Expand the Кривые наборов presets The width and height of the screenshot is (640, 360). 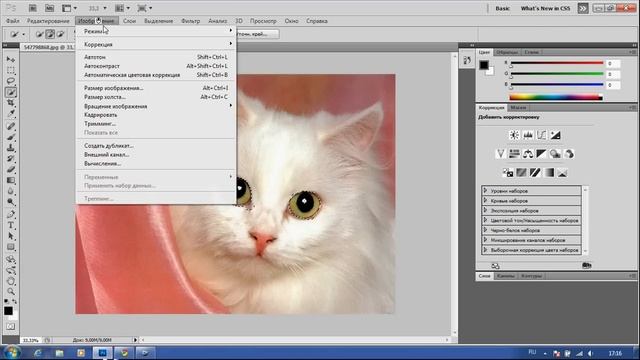point(485,200)
